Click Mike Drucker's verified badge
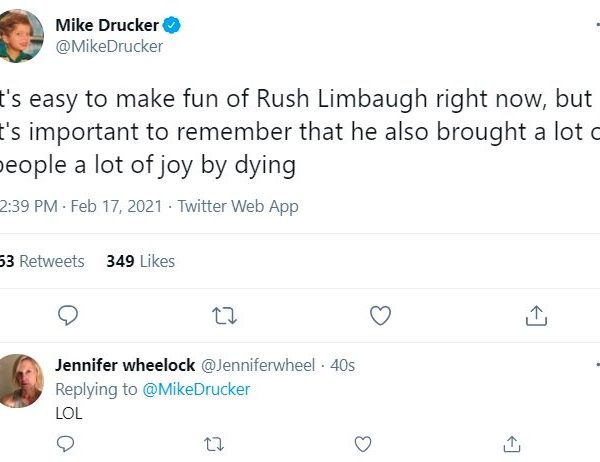 (171, 26)
